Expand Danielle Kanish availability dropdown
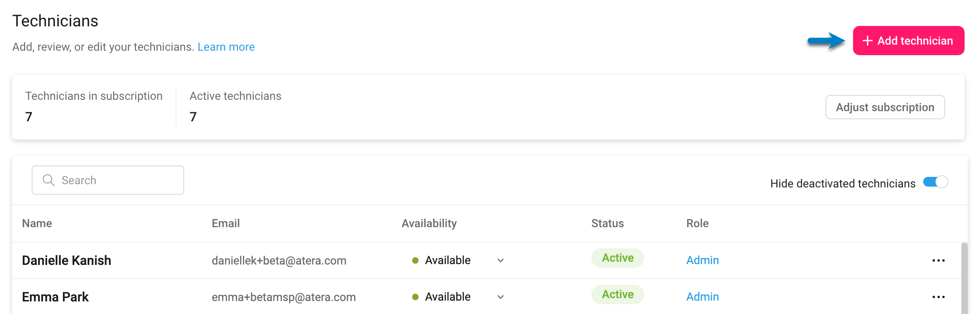 point(501,260)
